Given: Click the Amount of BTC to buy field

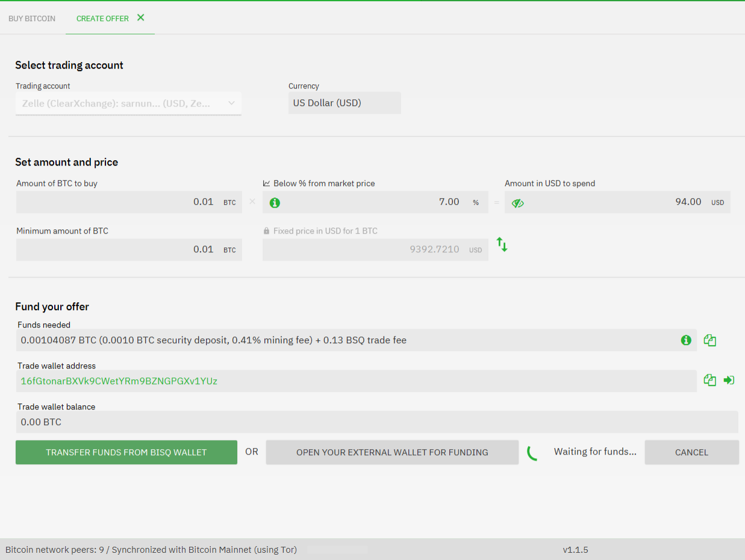Looking at the screenshot, I should pyautogui.click(x=129, y=202).
